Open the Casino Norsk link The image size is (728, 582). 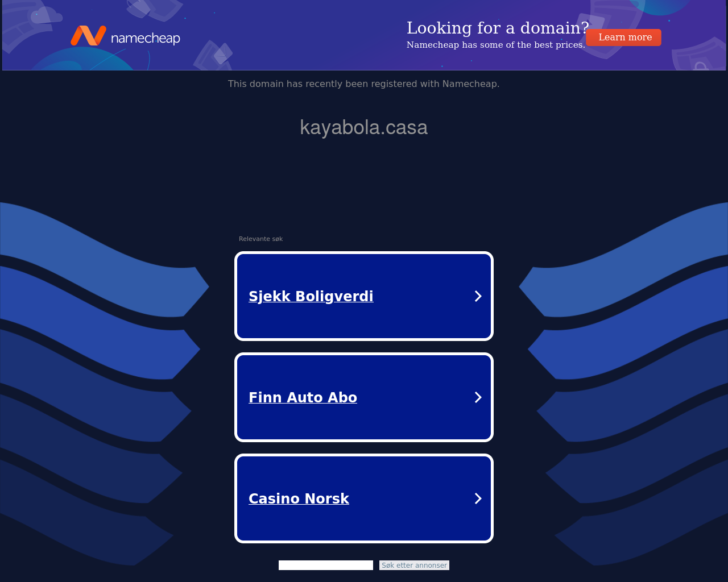299,498
